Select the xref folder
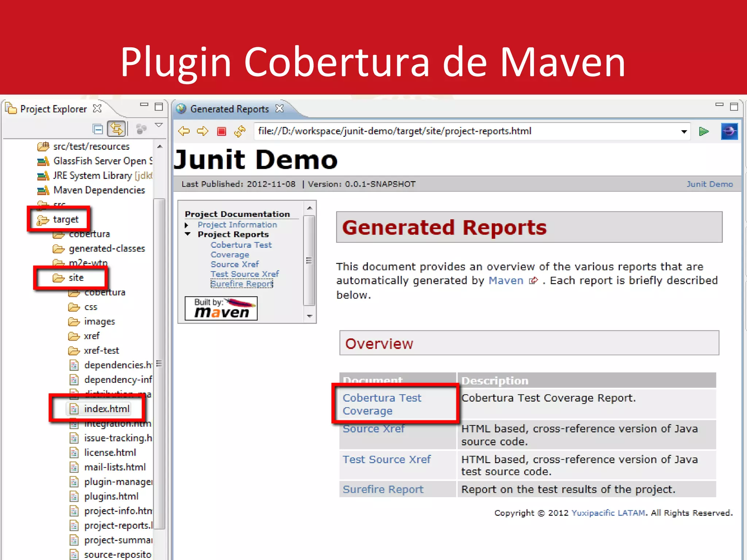 (84, 336)
